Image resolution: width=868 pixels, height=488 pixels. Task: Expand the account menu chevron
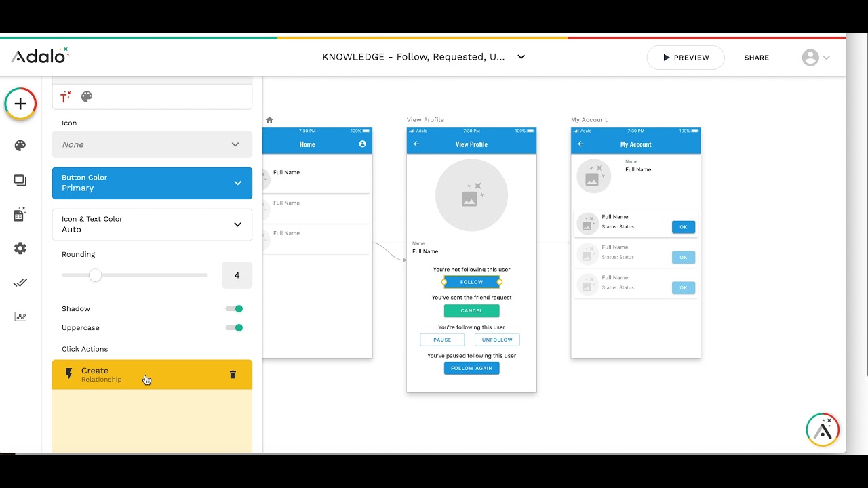(827, 58)
